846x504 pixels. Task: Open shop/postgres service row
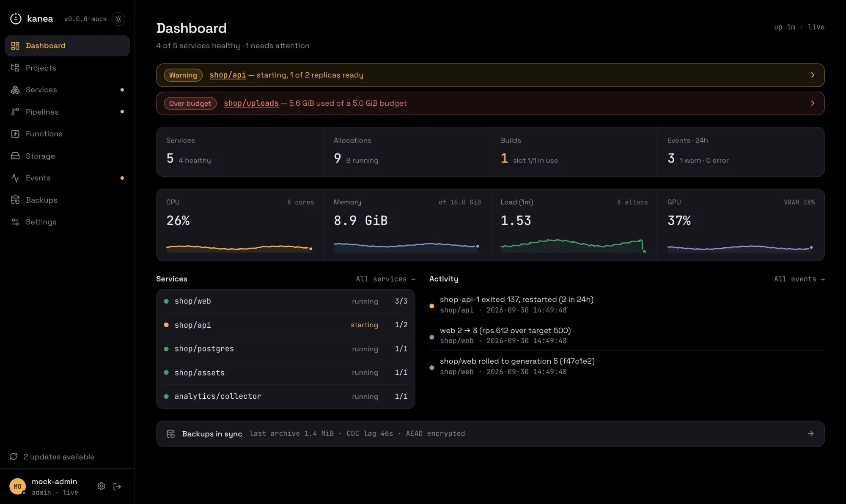[x=286, y=349]
